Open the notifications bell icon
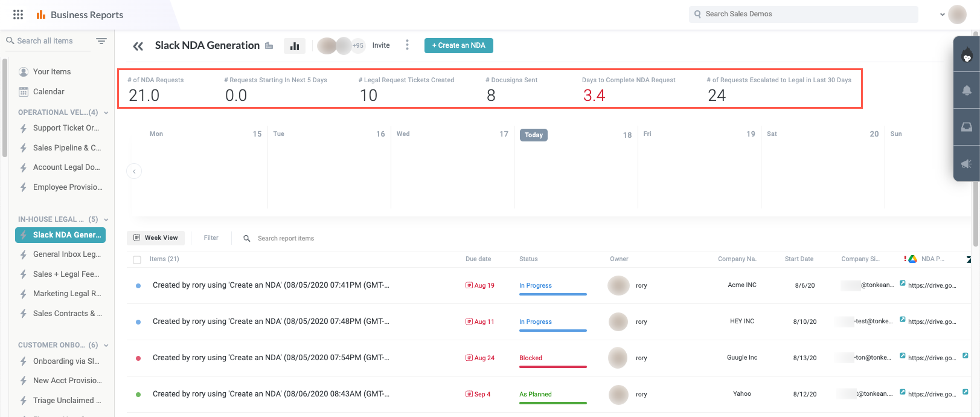The width and height of the screenshot is (980, 417). point(967,91)
